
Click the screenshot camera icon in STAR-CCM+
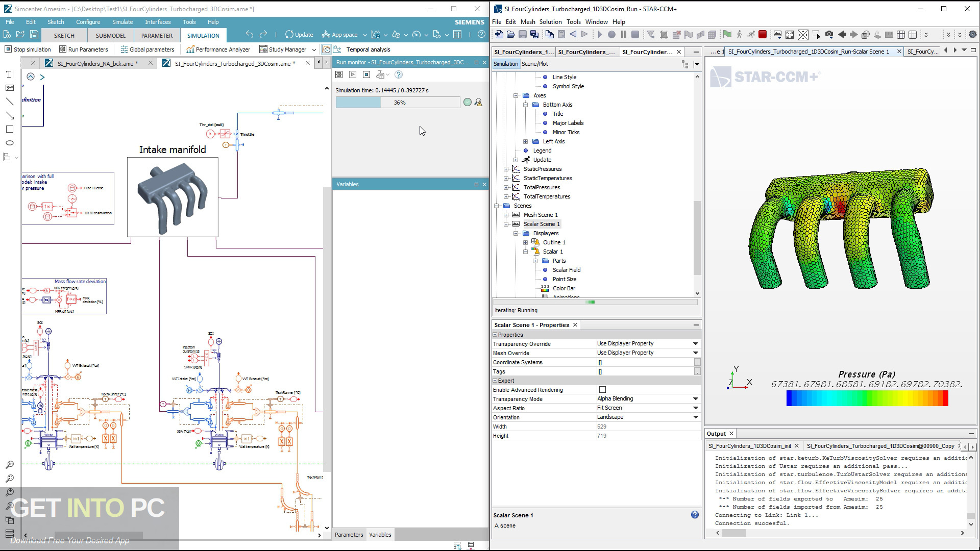click(x=829, y=35)
